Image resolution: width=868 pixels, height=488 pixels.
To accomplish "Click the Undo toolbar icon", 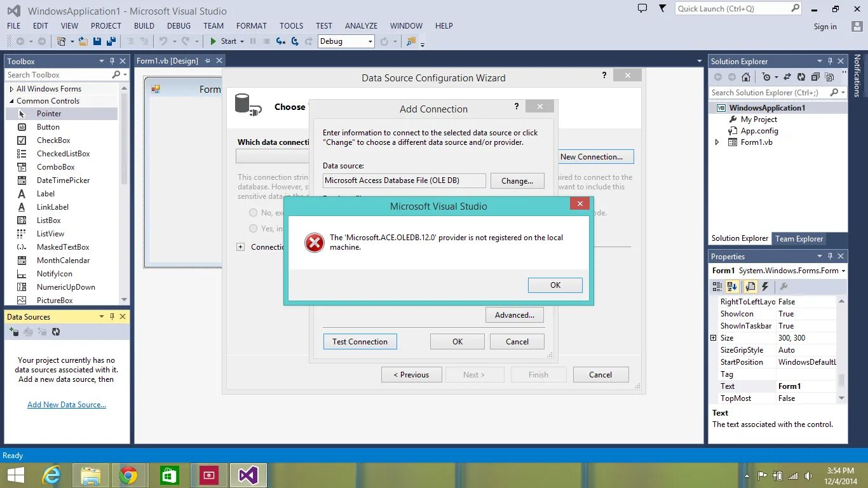I will coord(163,41).
